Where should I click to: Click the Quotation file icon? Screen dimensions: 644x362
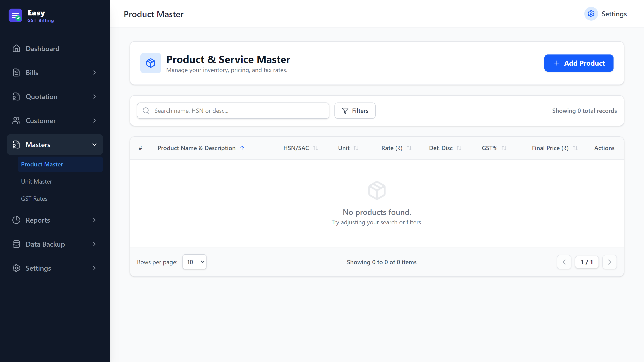16,97
